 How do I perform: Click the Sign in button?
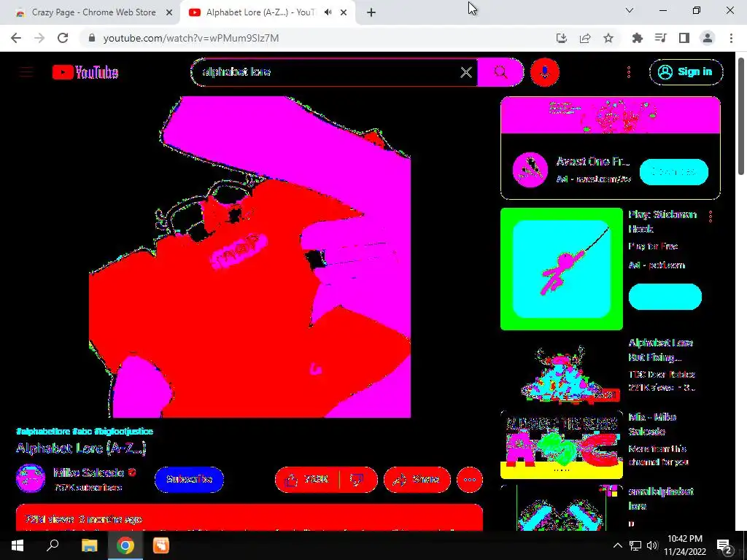pos(686,72)
